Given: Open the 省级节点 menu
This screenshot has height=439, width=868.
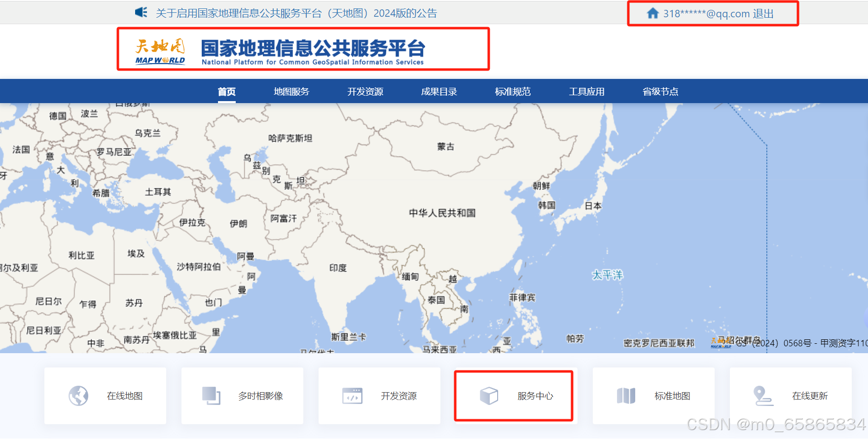Looking at the screenshot, I should point(660,92).
